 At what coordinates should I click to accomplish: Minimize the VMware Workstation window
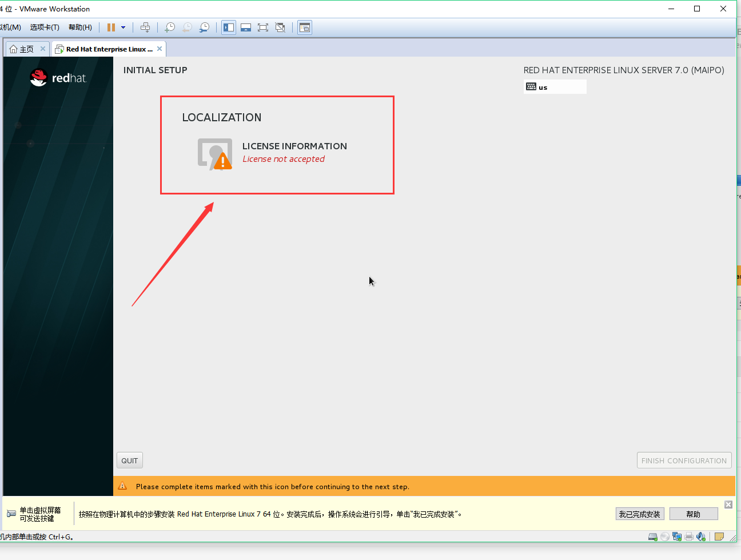(x=671, y=9)
